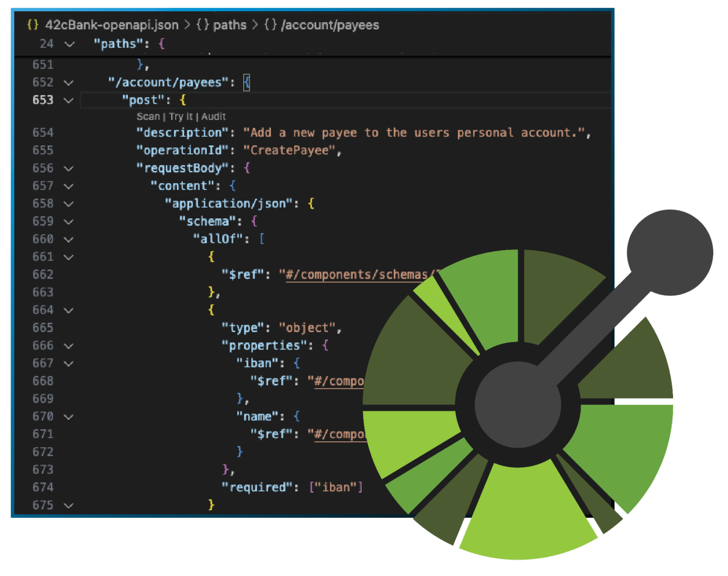The image size is (728, 576).
Task: Click the braces icon before paths breadcrumb
Action: tap(203, 25)
